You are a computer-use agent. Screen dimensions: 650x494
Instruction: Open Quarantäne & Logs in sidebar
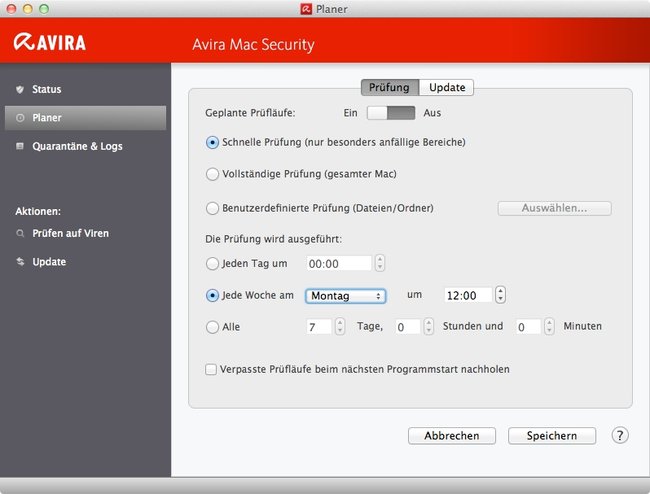click(85, 146)
